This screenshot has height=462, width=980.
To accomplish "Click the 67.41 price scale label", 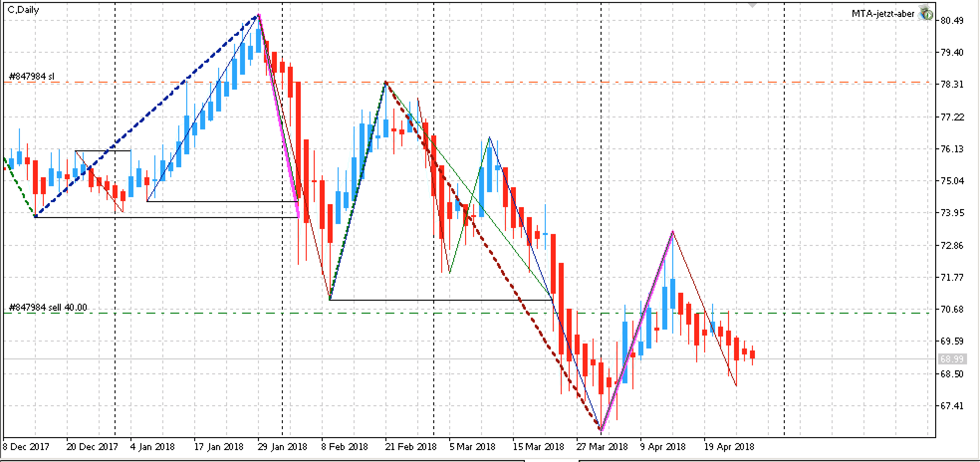I will pos(953,406).
